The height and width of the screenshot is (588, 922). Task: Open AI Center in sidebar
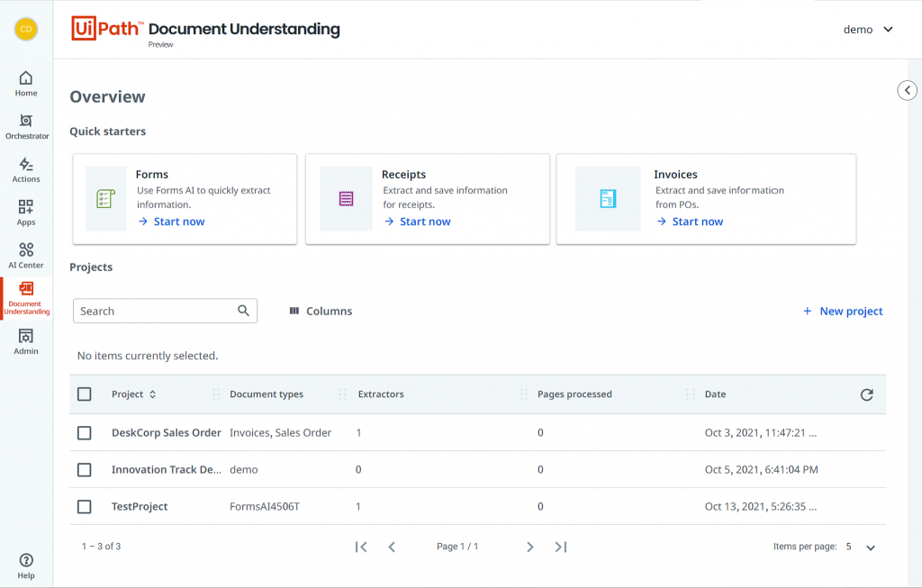coord(26,256)
